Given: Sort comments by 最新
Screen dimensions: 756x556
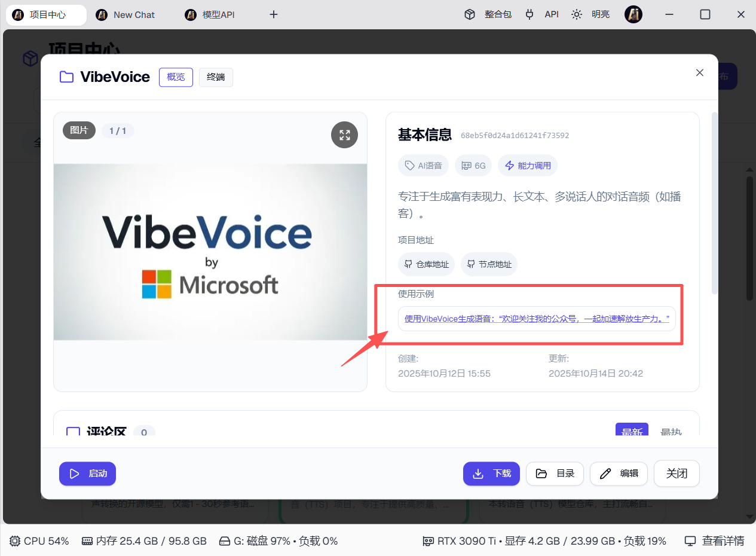Looking at the screenshot, I should (x=631, y=432).
